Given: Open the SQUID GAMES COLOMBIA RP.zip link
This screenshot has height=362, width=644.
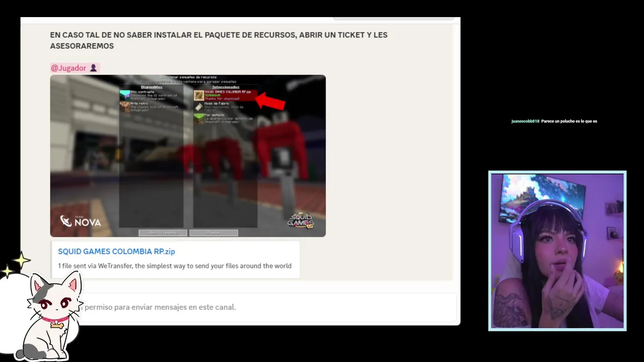Looking at the screenshot, I should (116, 251).
